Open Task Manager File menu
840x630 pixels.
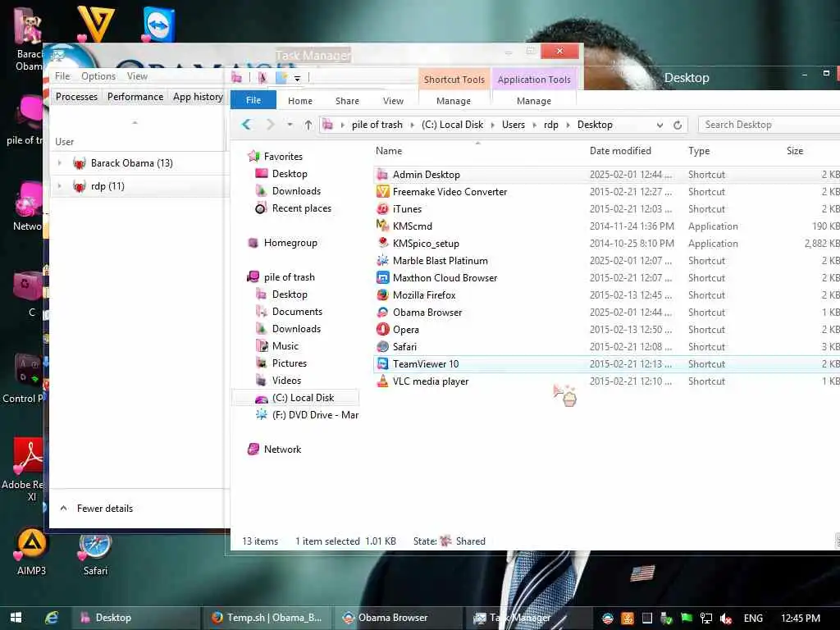pyautogui.click(x=62, y=76)
